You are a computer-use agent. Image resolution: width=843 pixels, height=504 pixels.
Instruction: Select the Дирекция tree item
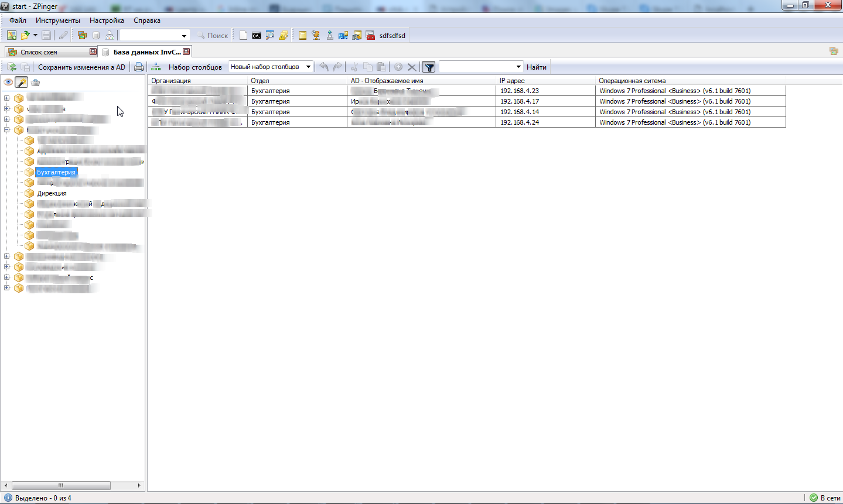tap(52, 193)
